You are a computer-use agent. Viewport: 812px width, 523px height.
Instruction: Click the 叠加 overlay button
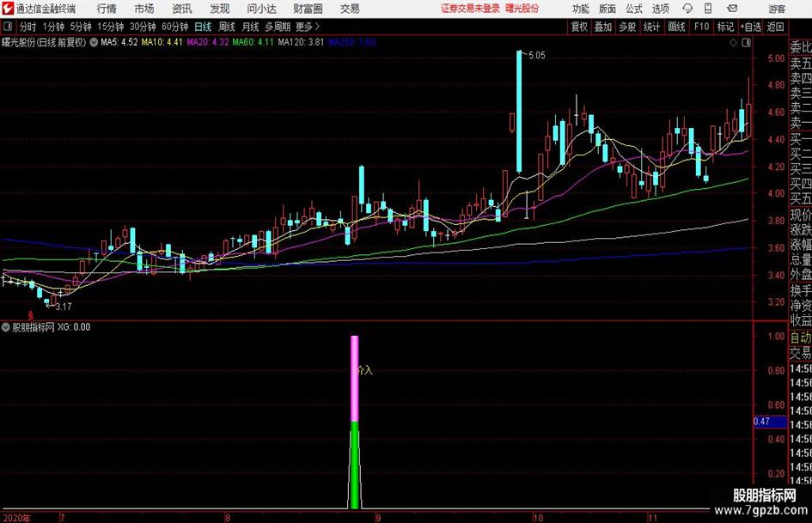coord(603,27)
